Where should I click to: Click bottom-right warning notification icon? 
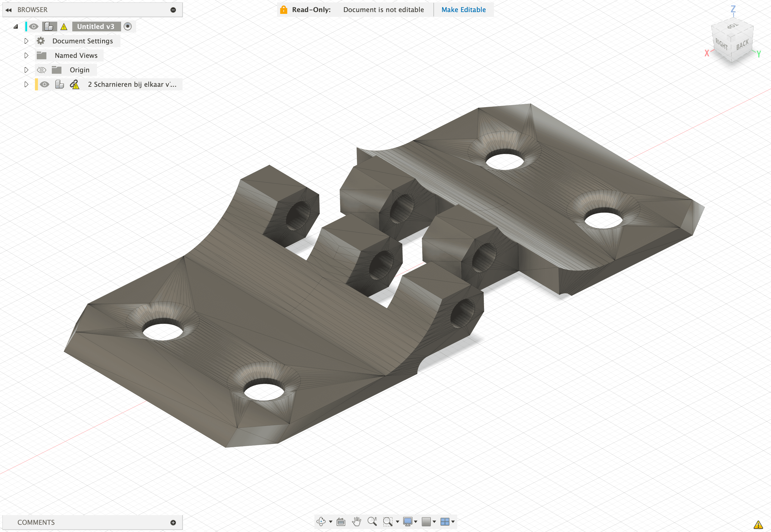tap(758, 525)
